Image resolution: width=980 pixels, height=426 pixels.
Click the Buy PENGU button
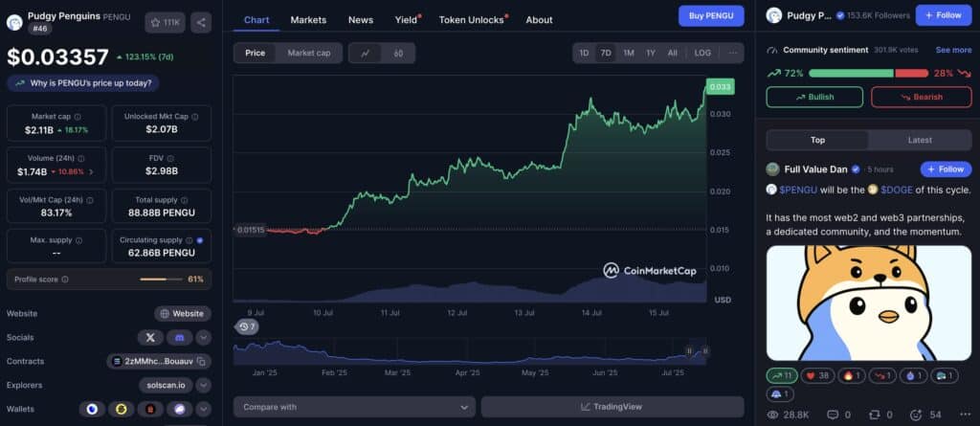pos(711,15)
